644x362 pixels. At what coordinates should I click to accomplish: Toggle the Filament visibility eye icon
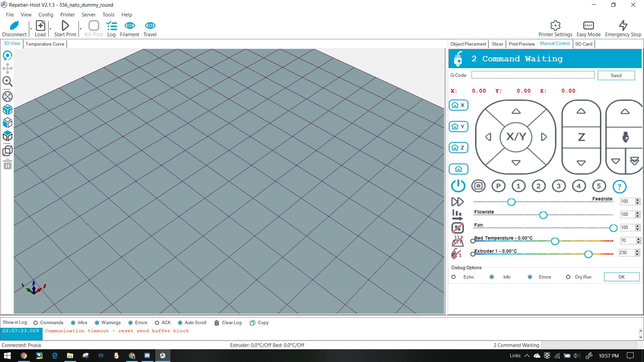coord(129,26)
